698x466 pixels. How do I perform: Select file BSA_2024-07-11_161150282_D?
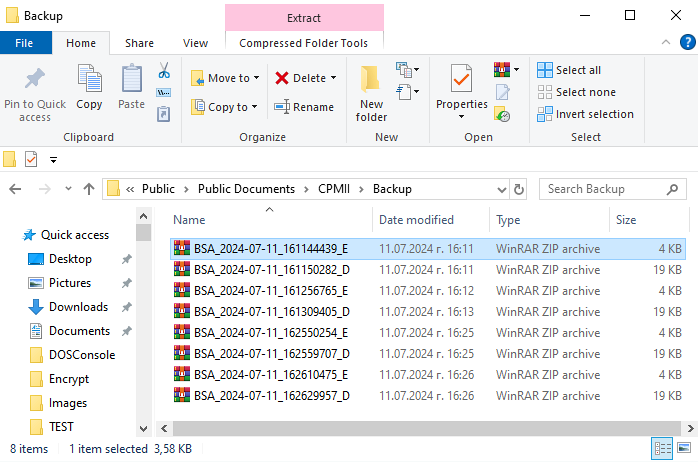427,270
